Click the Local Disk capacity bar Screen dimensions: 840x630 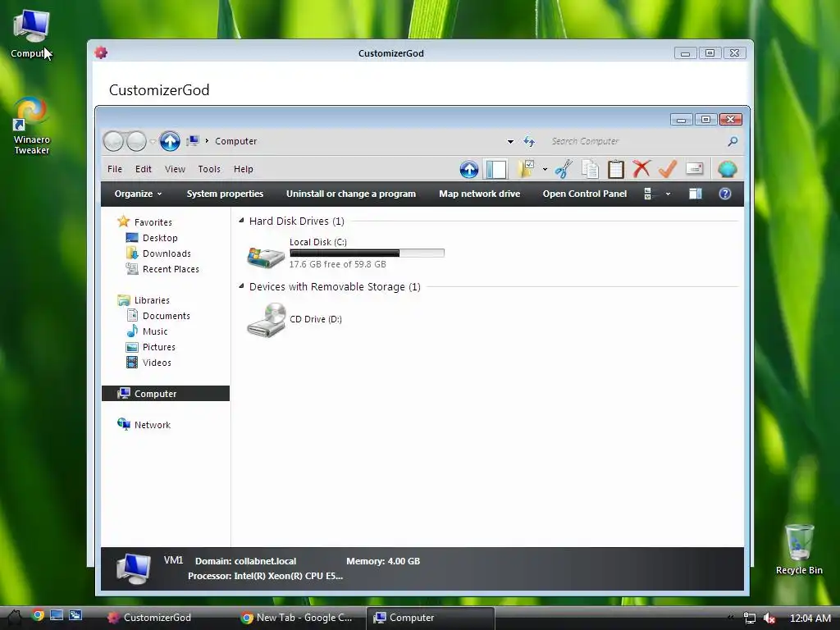pos(367,253)
